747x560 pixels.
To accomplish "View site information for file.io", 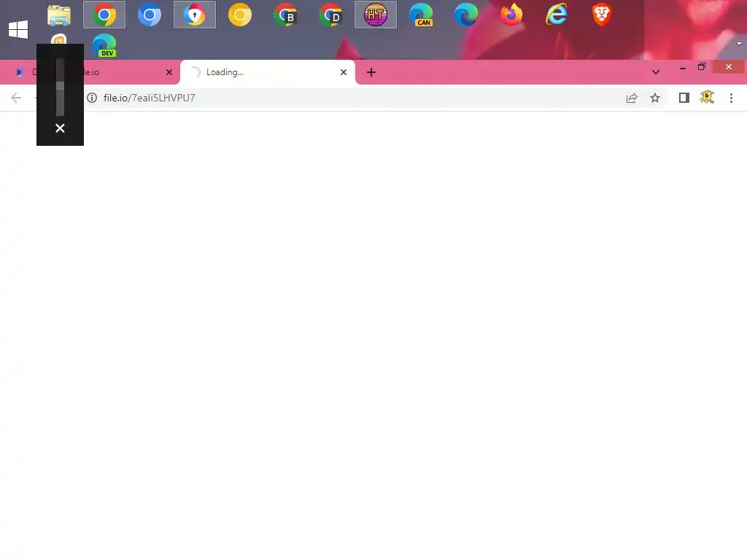I will 92,98.
